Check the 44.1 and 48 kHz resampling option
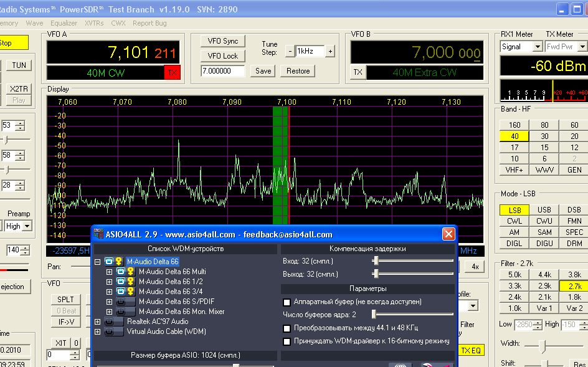The width and height of the screenshot is (588, 367). tap(287, 328)
